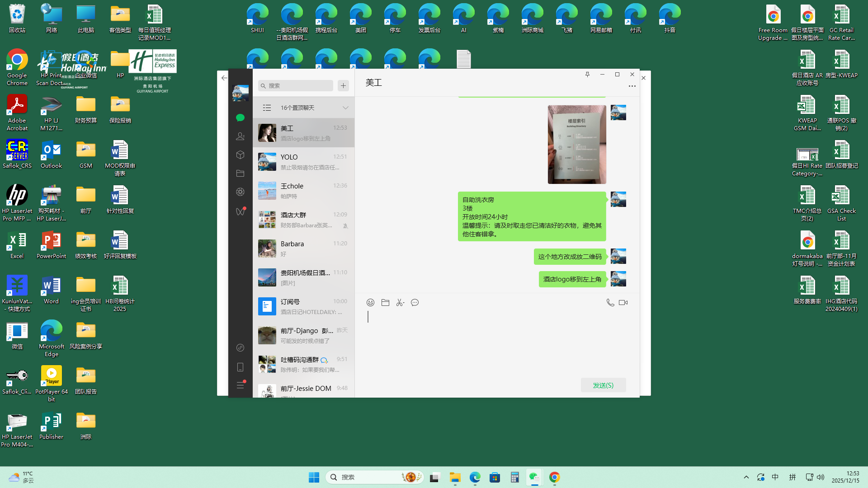Open chat history bubble icon
This screenshot has width=868, height=488.
tap(415, 303)
